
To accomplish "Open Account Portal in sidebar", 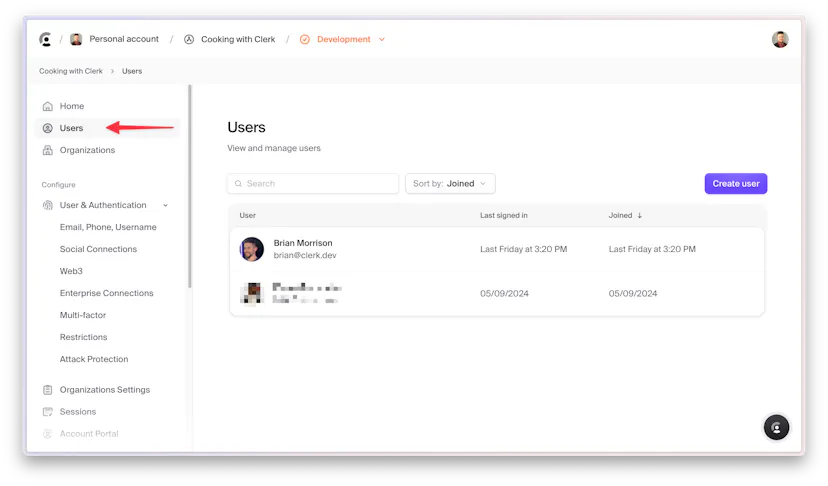I will 89,434.
